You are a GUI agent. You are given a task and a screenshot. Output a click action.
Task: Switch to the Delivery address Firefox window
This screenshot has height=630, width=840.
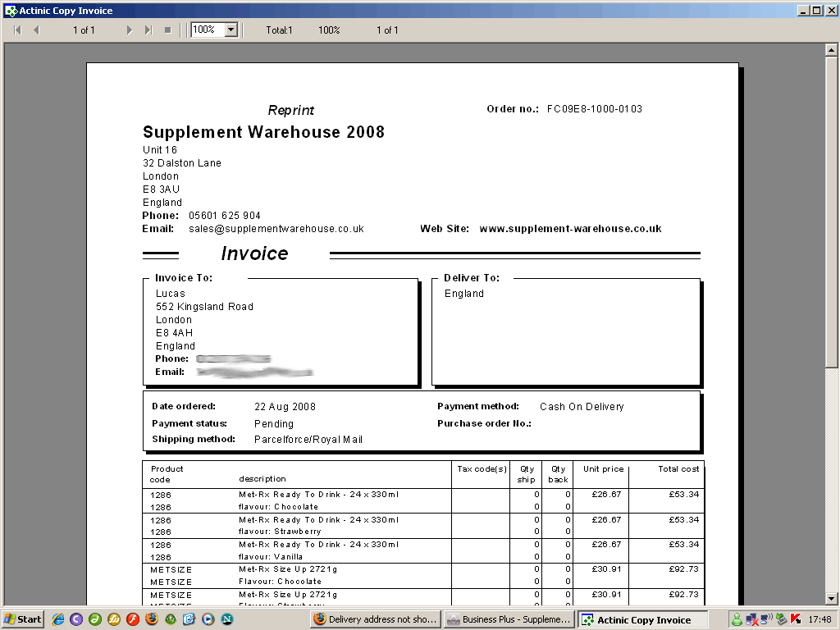[x=376, y=619]
